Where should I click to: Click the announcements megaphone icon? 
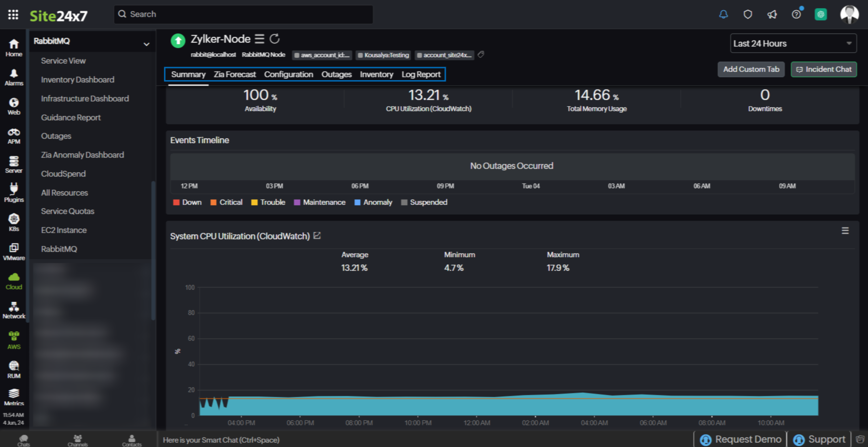772,14
